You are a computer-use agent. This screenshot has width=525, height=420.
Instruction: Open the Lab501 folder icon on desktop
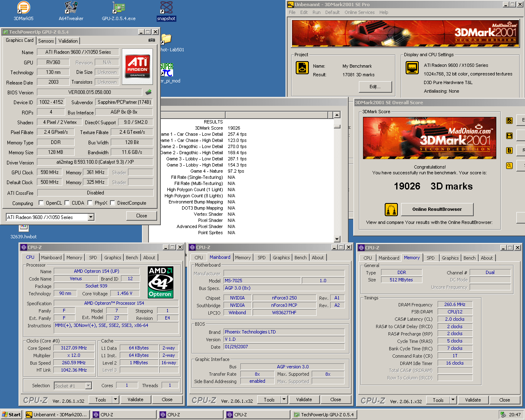[166, 39]
